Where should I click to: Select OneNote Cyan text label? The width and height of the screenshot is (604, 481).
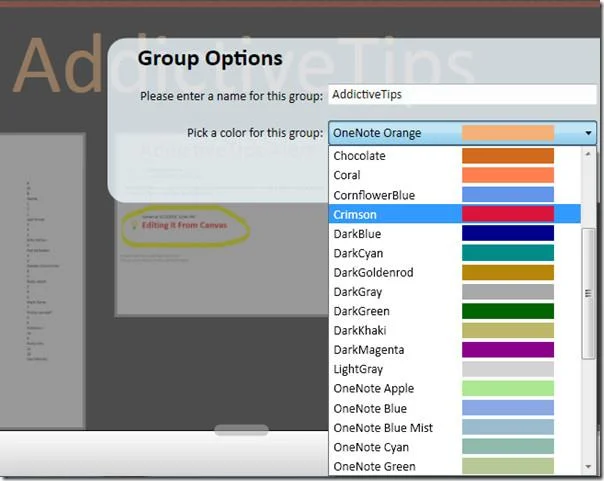point(371,447)
